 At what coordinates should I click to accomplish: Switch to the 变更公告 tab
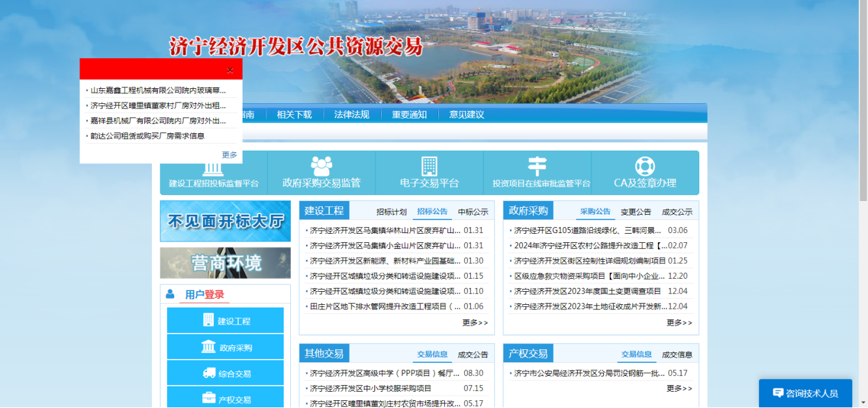pyautogui.click(x=636, y=212)
